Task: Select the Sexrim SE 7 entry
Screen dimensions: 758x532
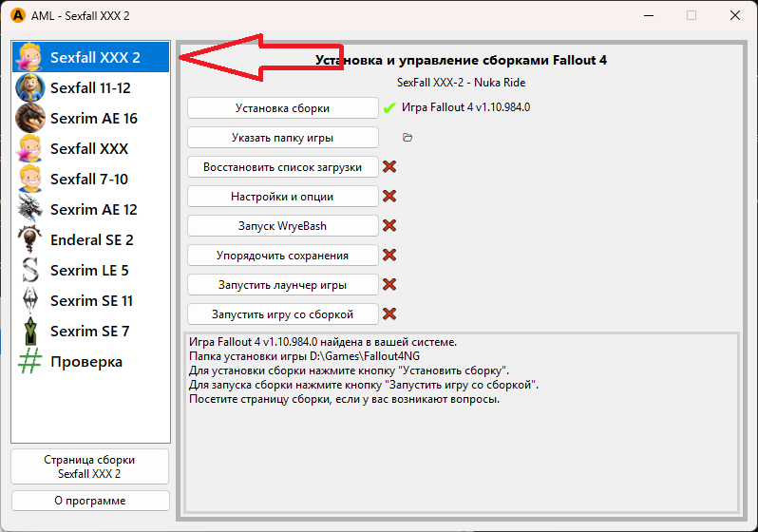Action: [x=89, y=331]
